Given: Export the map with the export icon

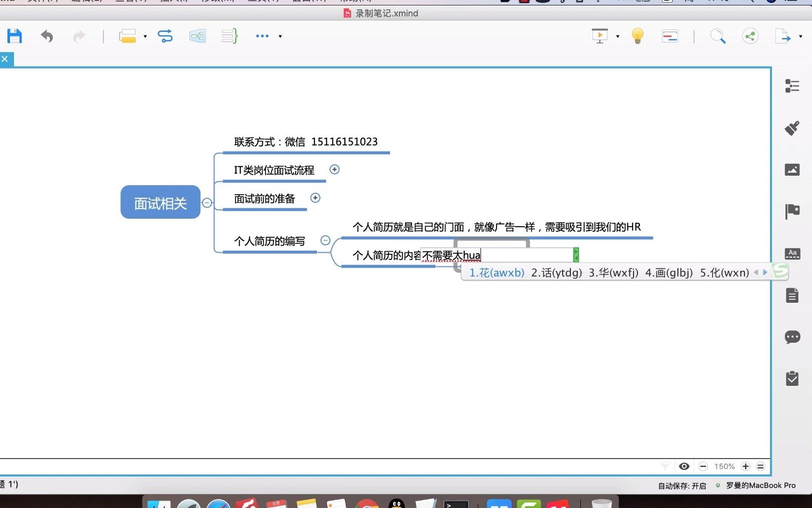Looking at the screenshot, I should click(782, 36).
